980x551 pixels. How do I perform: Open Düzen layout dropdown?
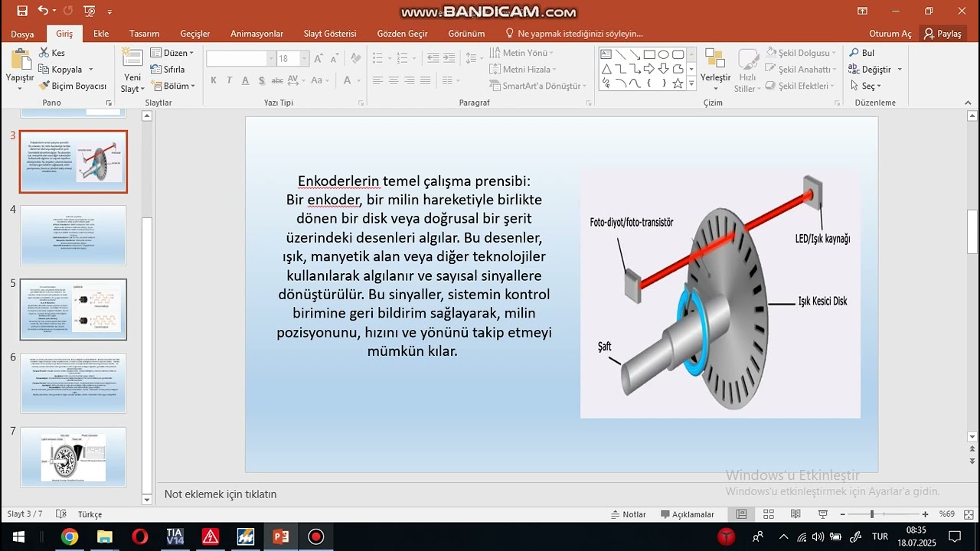tap(172, 53)
